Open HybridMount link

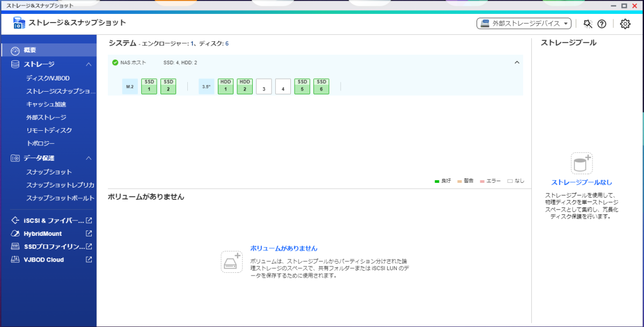tap(42, 234)
